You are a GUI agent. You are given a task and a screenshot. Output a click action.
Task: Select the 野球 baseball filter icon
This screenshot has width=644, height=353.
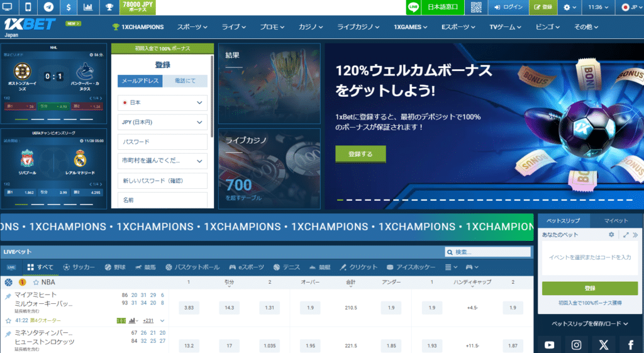click(108, 267)
